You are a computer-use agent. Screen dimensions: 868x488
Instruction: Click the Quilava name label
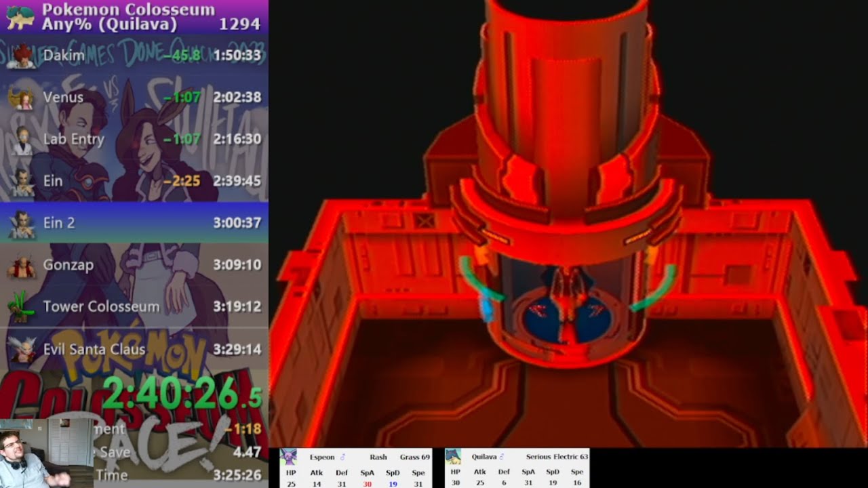coord(484,457)
